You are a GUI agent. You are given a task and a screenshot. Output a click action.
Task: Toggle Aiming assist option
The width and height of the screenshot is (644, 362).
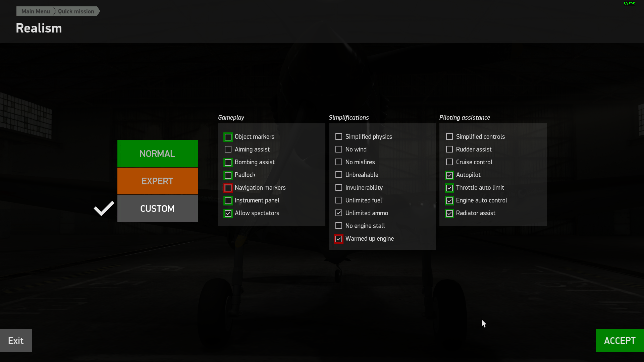coord(228,149)
